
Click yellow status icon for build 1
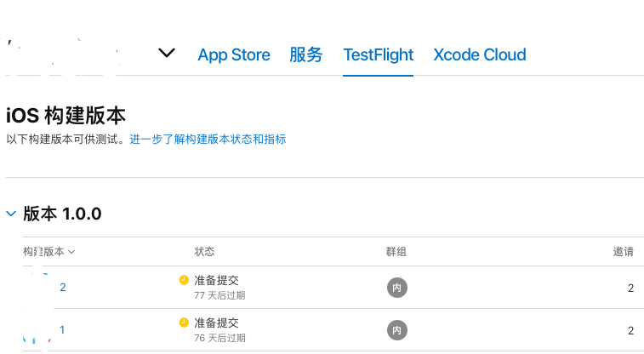point(184,323)
